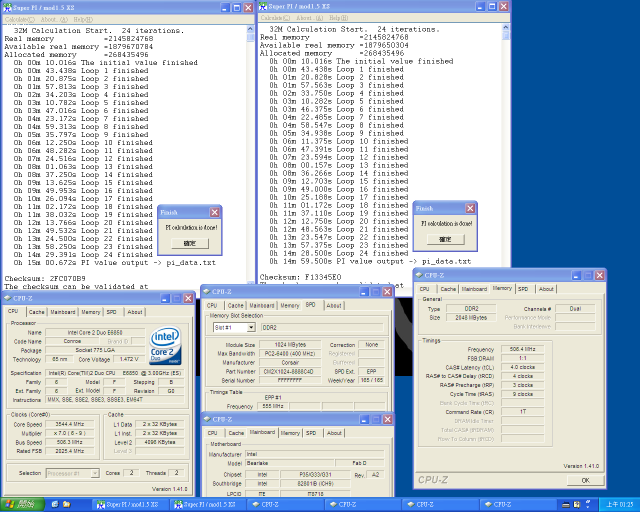Open About menu in left Super PI window
This screenshot has height=512, width=640.
click(x=54, y=19)
